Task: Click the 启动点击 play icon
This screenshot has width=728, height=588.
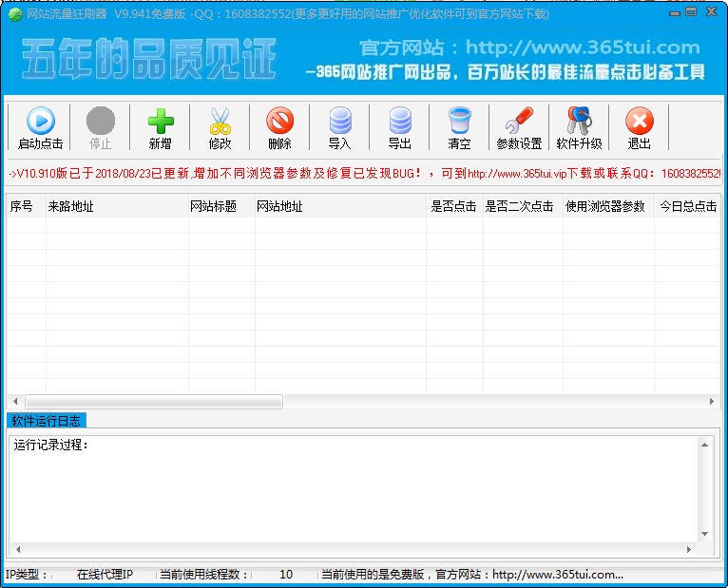Action: [x=41, y=121]
